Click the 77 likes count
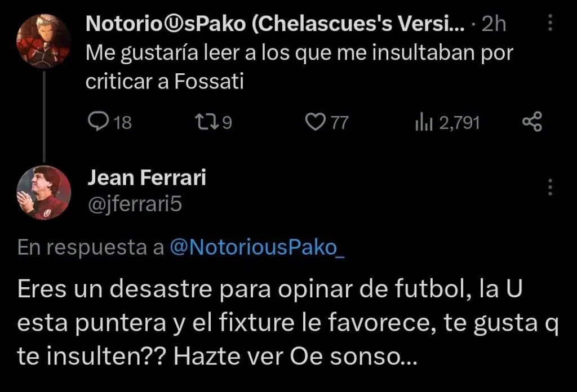The width and height of the screenshot is (577, 392). 339,122
